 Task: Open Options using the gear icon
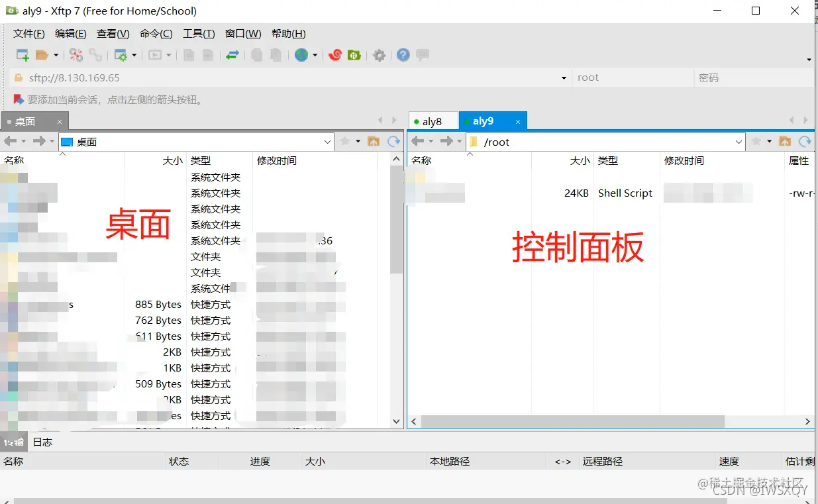(378, 56)
